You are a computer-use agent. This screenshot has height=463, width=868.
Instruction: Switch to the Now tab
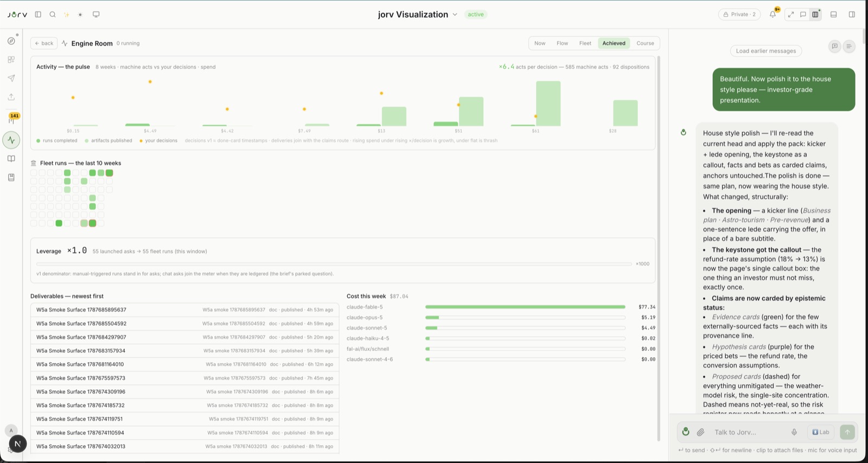540,43
